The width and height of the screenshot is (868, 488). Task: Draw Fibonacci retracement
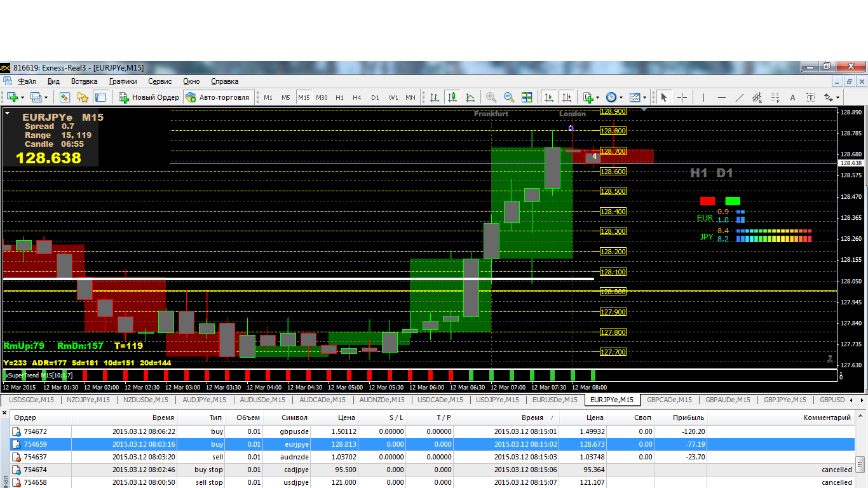coord(775,97)
